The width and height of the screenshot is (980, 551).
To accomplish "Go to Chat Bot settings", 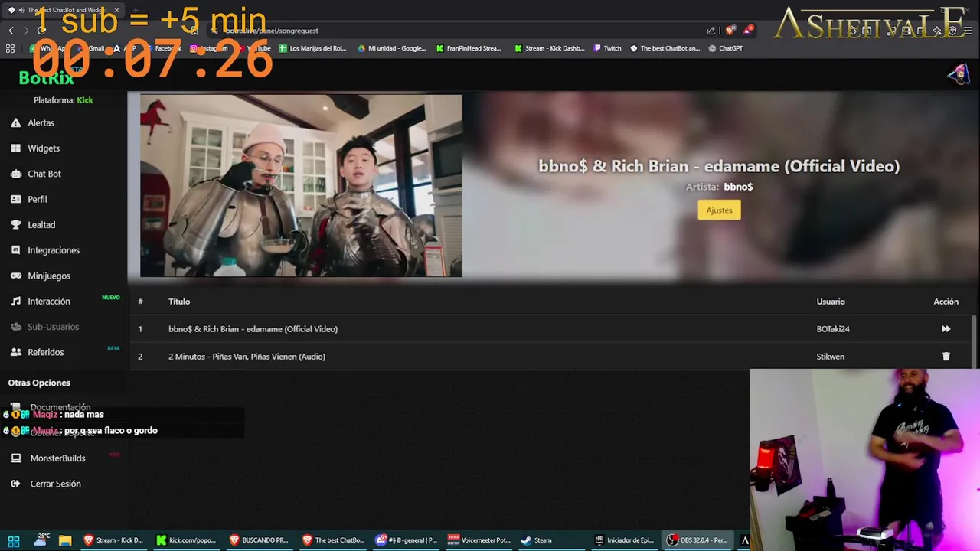I will point(36,174).
